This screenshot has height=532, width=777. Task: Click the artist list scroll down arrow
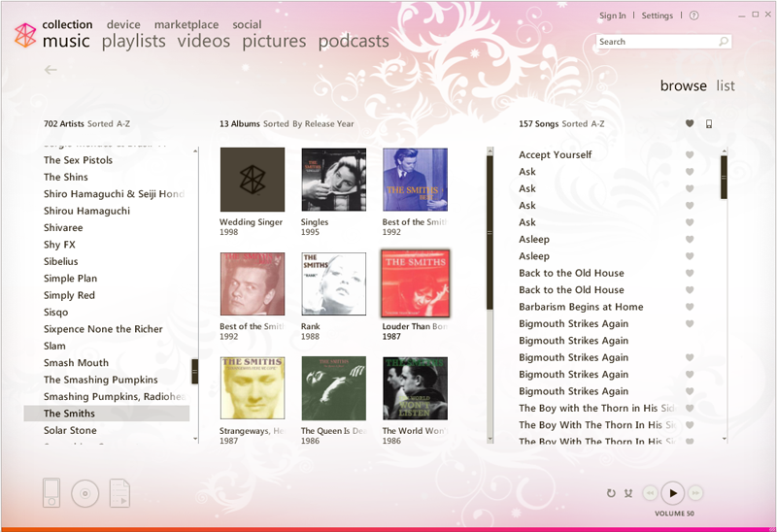(x=195, y=439)
